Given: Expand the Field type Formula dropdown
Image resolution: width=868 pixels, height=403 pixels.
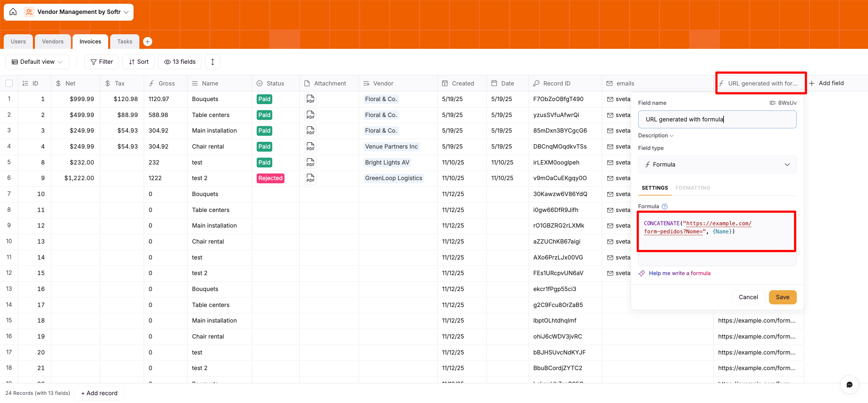Looking at the screenshot, I should click(x=717, y=165).
